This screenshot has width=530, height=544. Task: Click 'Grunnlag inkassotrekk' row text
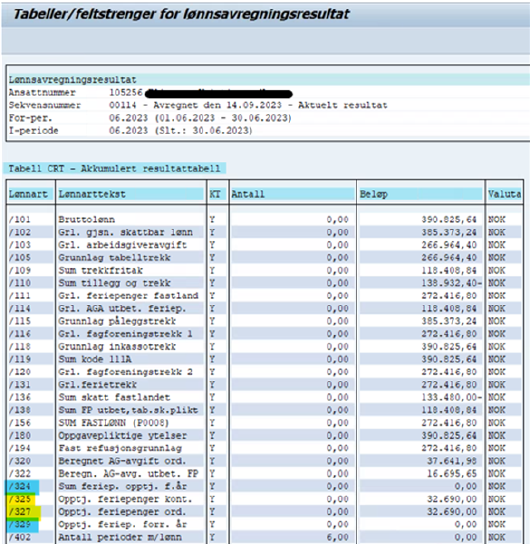pos(117,347)
